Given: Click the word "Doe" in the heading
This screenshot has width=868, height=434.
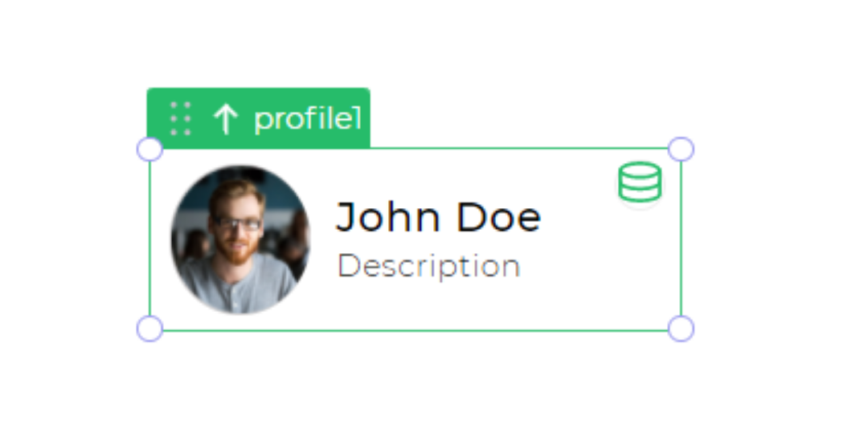Looking at the screenshot, I should 499,217.
